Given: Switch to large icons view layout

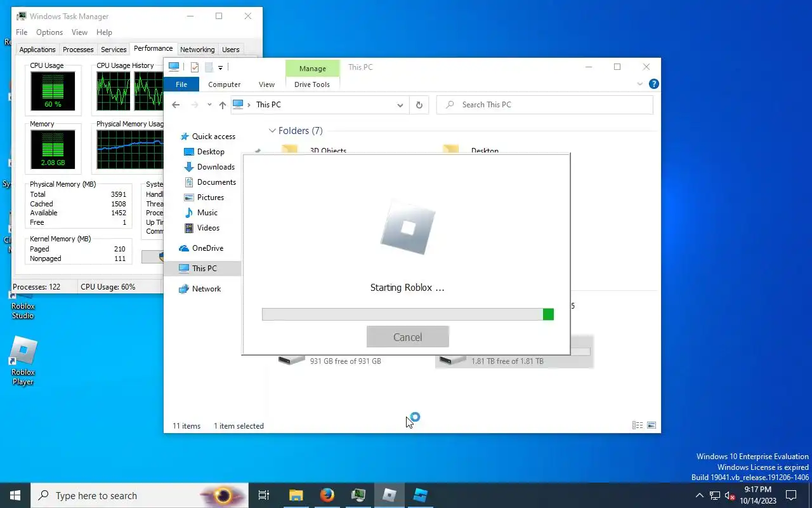Looking at the screenshot, I should point(651,425).
